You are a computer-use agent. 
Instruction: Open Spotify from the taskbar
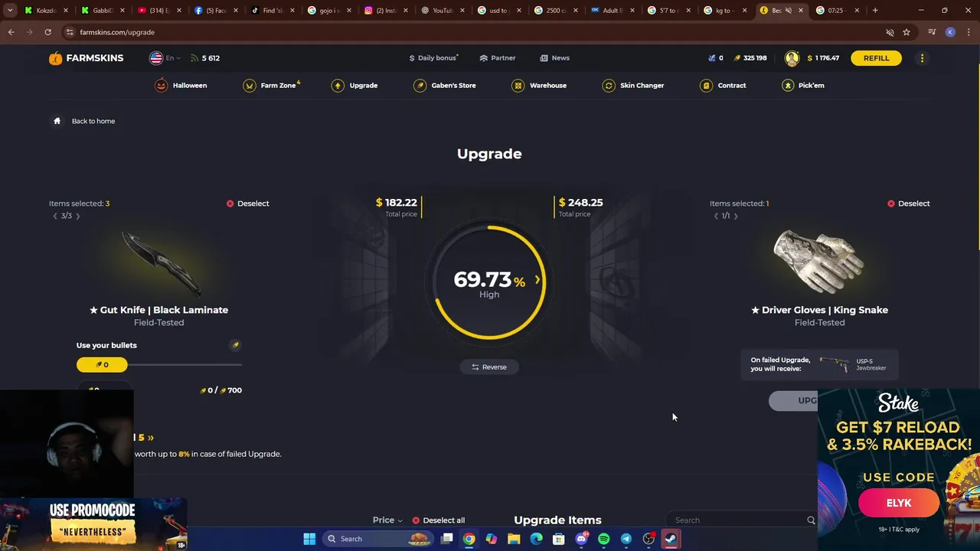[603, 539]
